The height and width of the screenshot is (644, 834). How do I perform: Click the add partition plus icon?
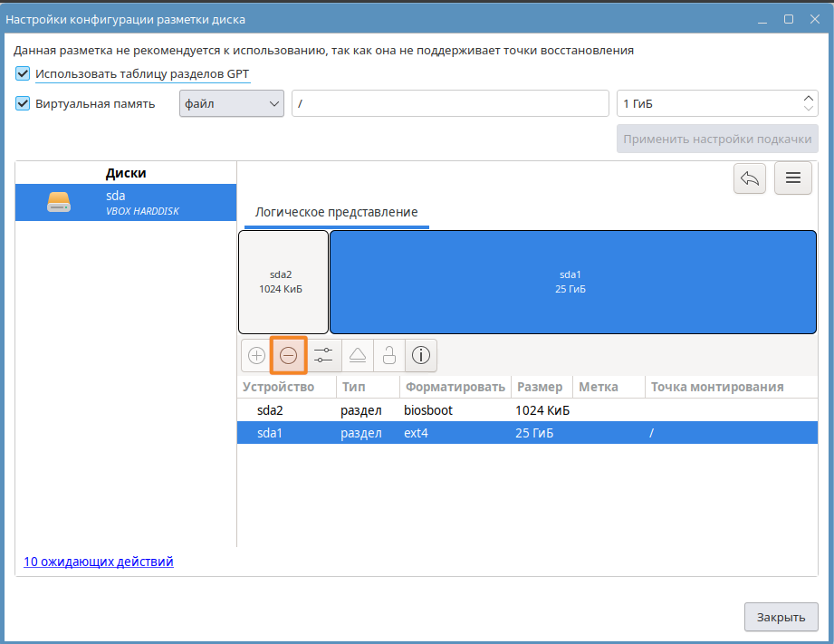pos(256,356)
